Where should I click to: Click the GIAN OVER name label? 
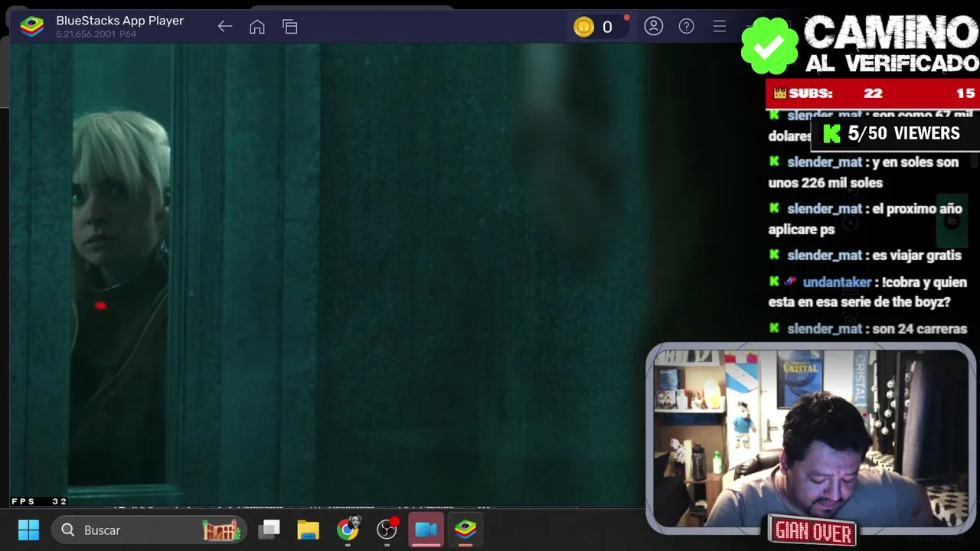[813, 532]
